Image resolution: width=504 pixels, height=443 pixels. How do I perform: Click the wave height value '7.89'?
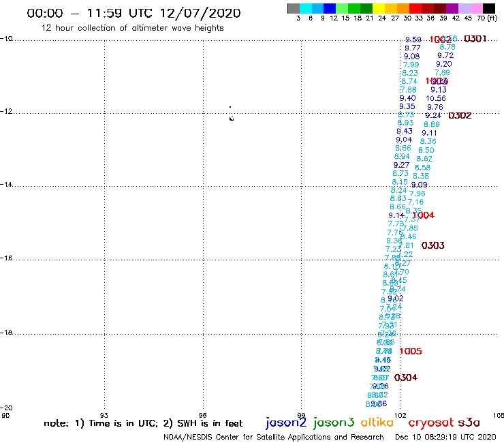click(442, 73)
